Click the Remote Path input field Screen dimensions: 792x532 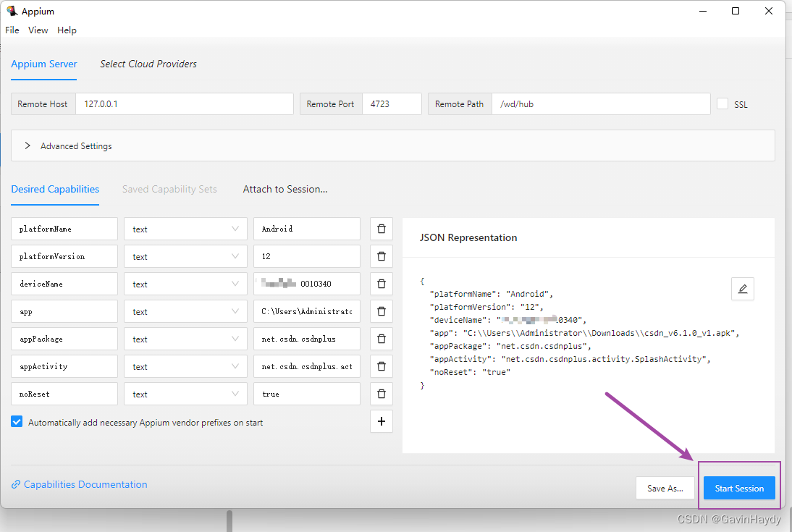click(x=601, y=104)
